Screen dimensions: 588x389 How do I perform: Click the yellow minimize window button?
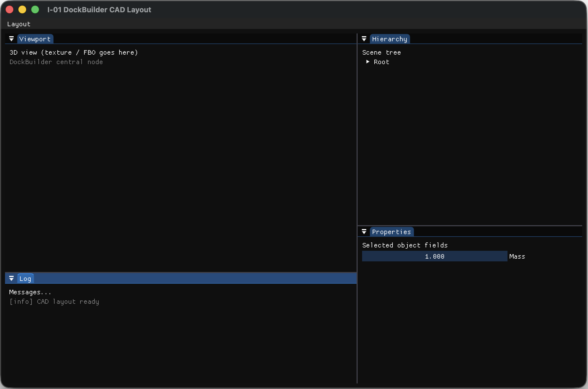pos(22,9)
